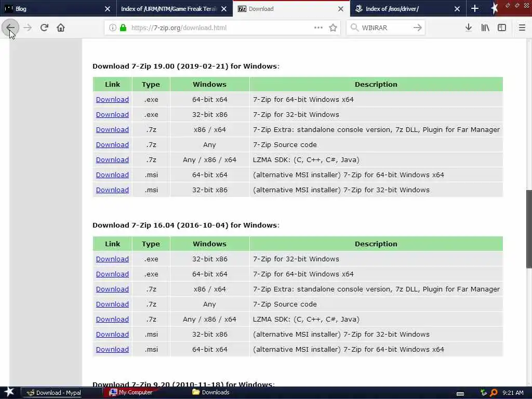Download 19.00 MSI installer 64-bit x64
Viewport: 532px width, 399px height.
(112, 175)
